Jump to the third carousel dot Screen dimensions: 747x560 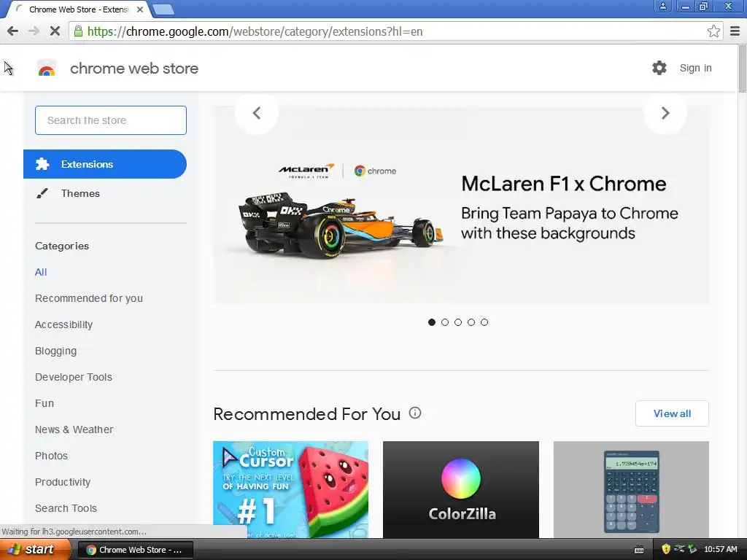(458, 322)
